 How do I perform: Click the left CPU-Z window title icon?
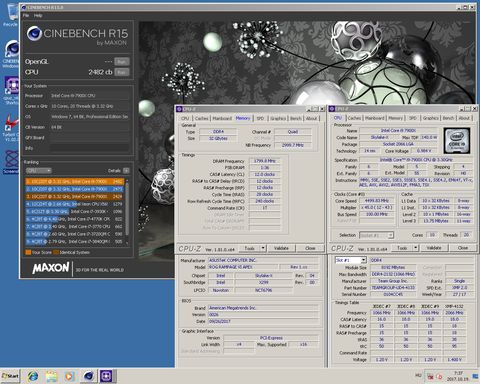[x=179, y=109]
